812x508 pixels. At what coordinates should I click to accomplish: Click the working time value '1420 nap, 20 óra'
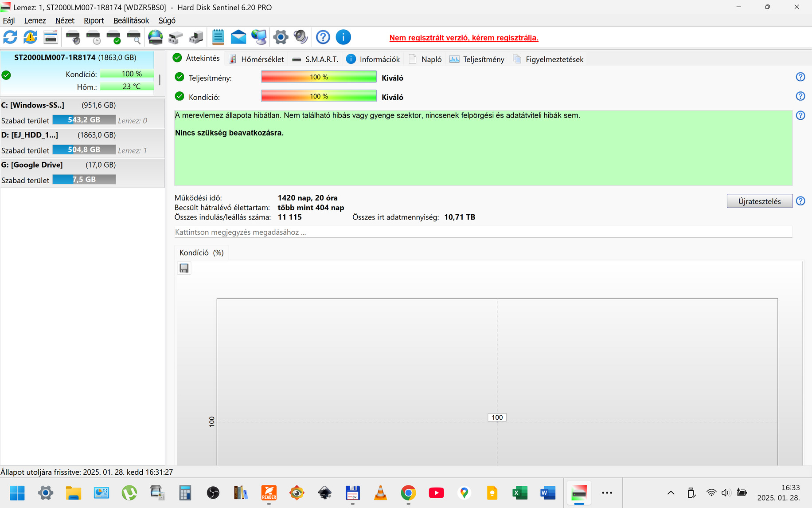[x=308, y=198]
